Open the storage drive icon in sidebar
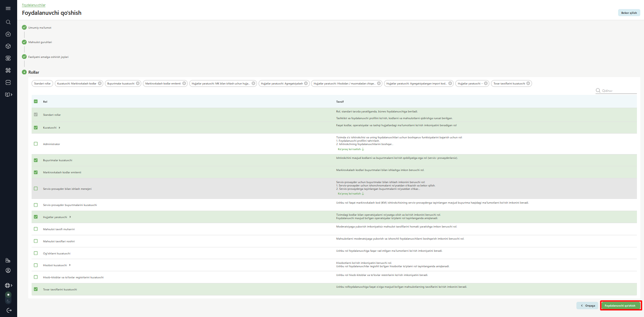The height and width of the screenshot is (317, 644). [x=8, y=82]
